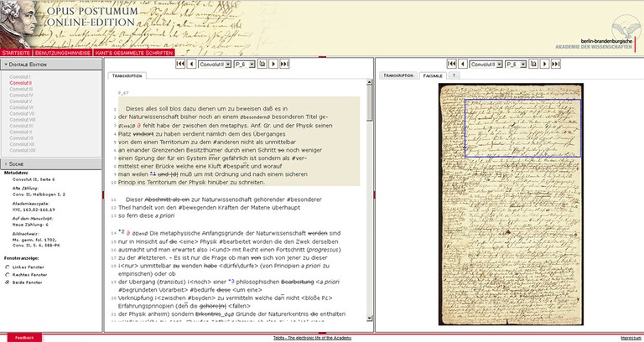The height and width of the screenshot is (342, 644).
Task: Select Convolut VIII in the edition list
Action: 23,120
